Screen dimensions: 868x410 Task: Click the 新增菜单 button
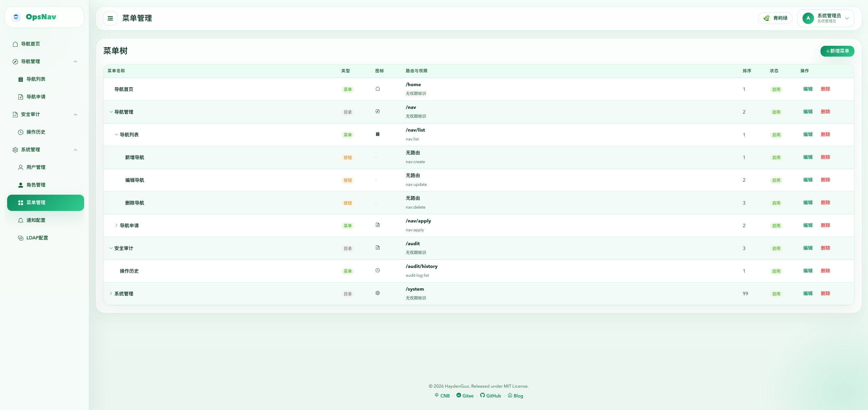(837, 51)
